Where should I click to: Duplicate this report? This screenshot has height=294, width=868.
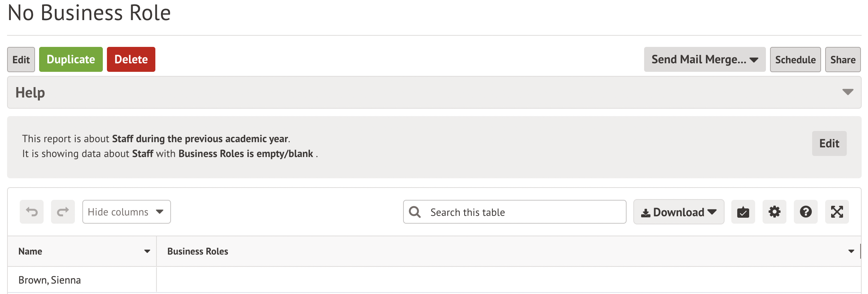point(71,60)
